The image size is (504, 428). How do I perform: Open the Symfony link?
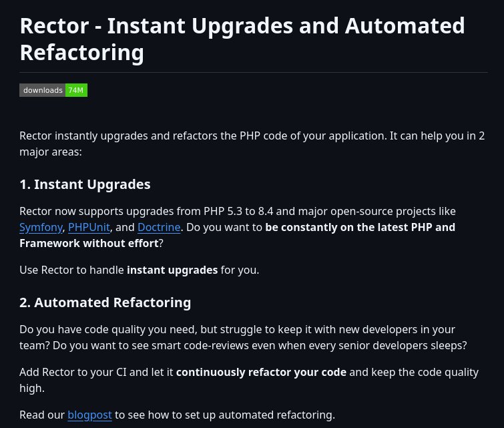[x=41, y=227]
